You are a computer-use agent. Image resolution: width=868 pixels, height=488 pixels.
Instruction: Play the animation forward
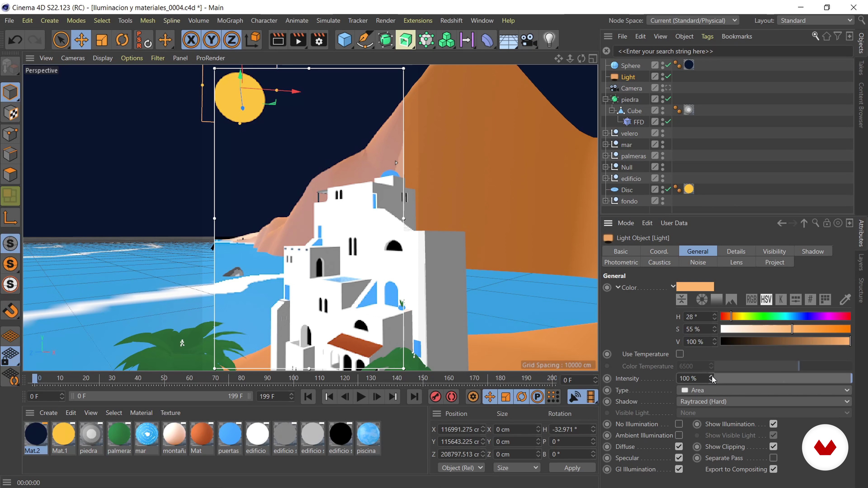(x=361, y=396)
